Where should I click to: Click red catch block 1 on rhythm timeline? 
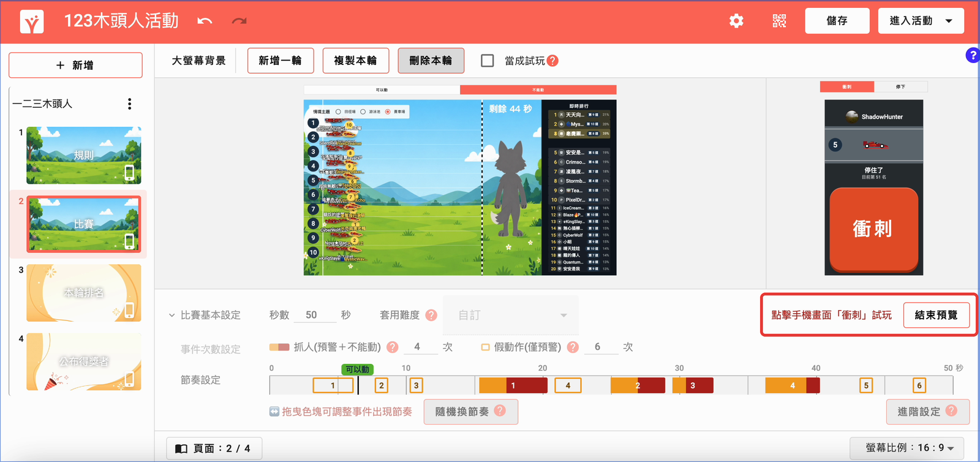(527, 385)
